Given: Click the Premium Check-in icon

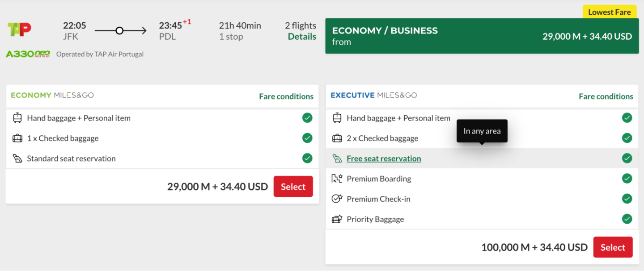Looking at the screenshot, I should (337, 199).
